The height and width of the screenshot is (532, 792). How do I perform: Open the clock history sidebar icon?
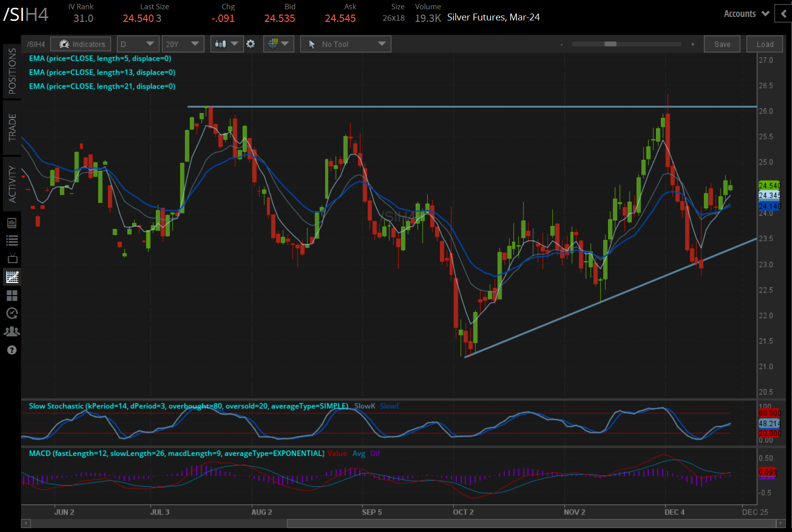tap(12, 313)
